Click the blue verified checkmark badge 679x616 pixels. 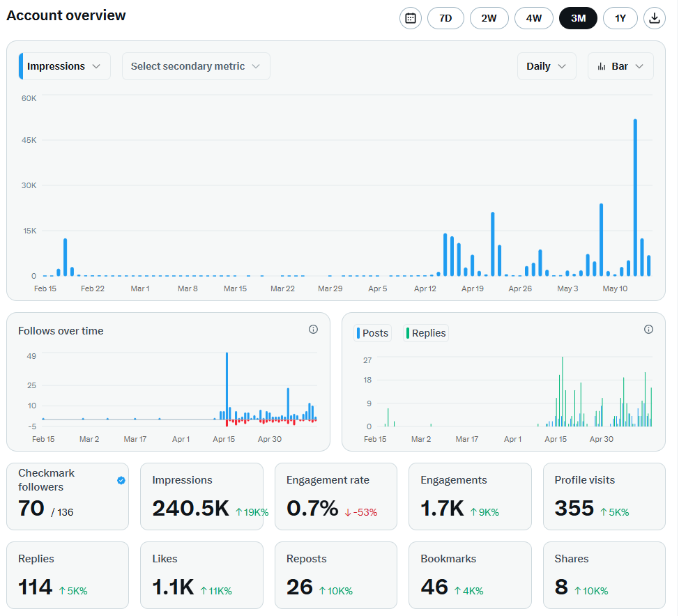[x=121, y=480]
